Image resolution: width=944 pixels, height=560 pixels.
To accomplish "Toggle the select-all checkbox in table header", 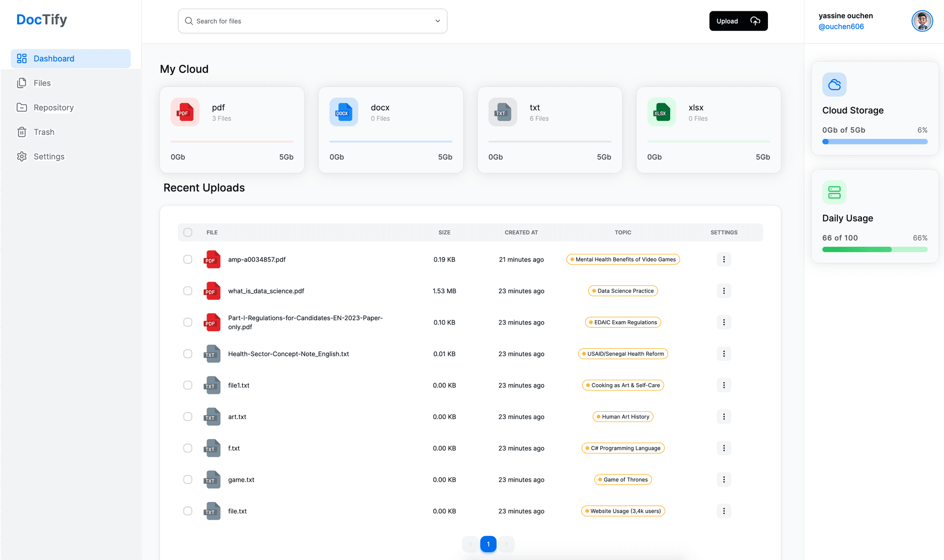I will pyautogui.click(x=188, y=232).
